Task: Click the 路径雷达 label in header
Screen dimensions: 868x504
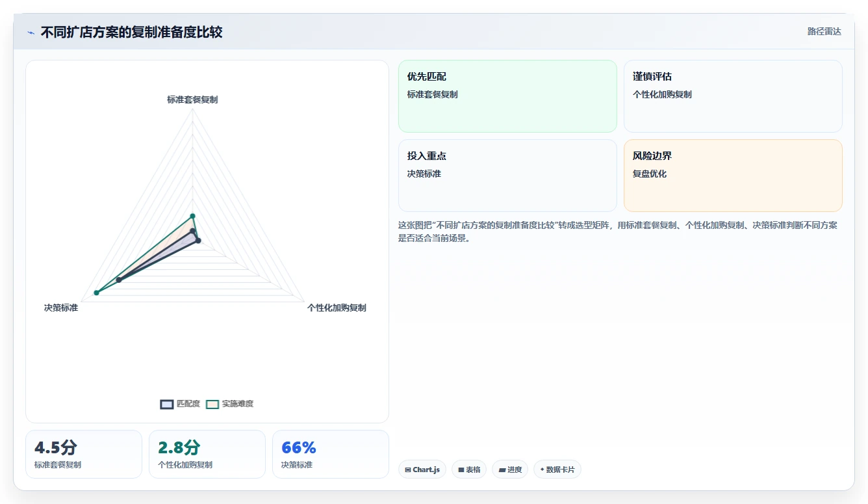Action: (824, 32)
